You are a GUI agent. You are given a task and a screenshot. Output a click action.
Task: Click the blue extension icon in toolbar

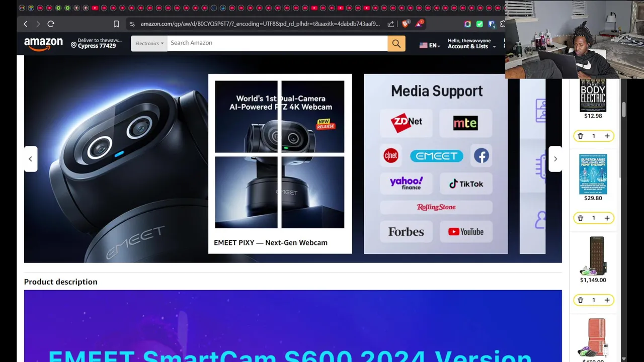coord(492,24)
